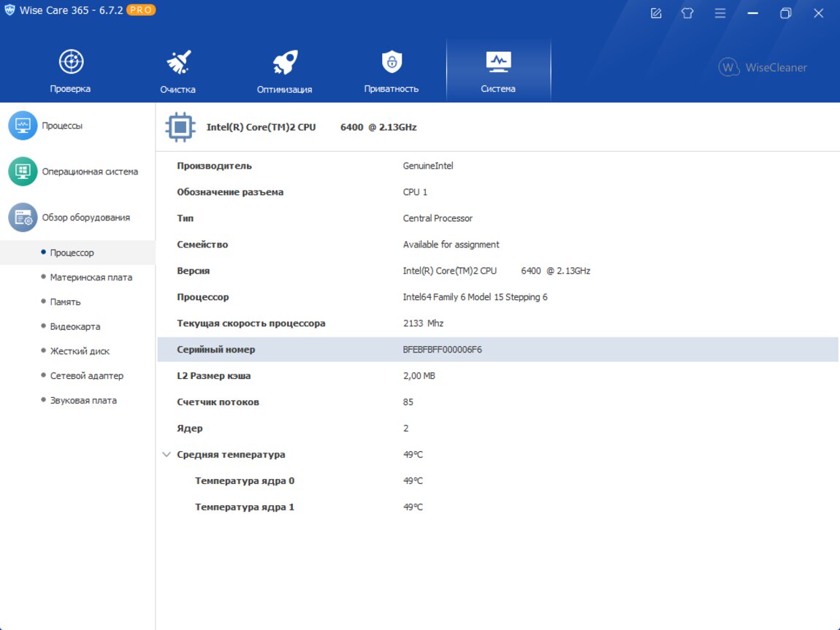The height and width of the screenshot is (630, 840).
Task: Click the Серийный номер row
Action: 497,350
